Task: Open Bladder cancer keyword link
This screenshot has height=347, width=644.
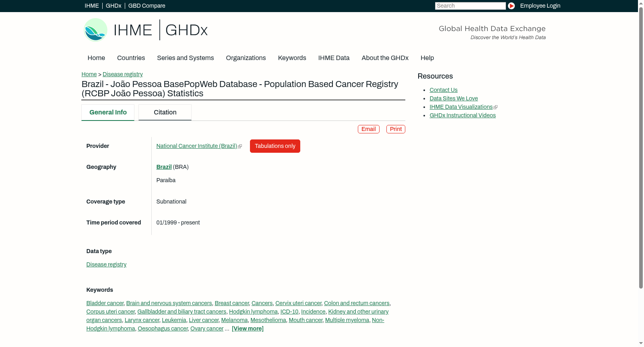Action: [105, 303]
